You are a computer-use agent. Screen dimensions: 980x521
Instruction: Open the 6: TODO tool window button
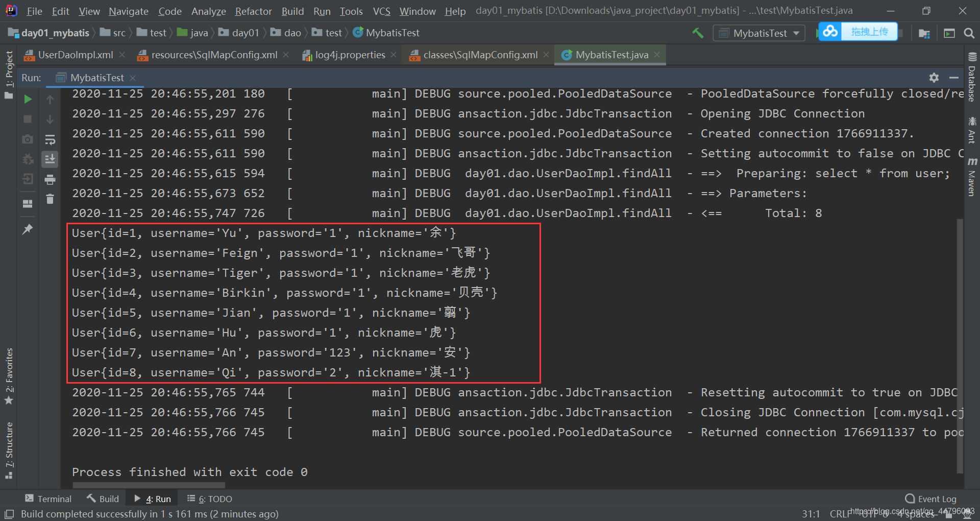coord(210,499)
